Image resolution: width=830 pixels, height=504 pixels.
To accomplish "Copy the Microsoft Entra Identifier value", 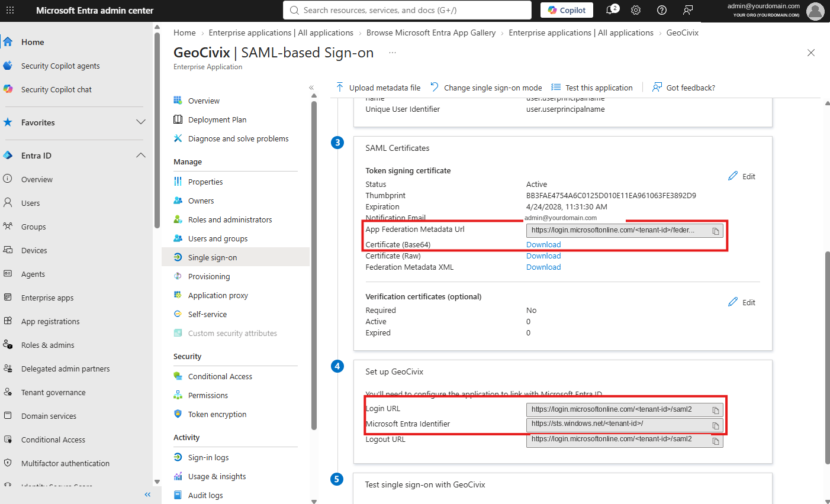I will [x=716, y=425].
